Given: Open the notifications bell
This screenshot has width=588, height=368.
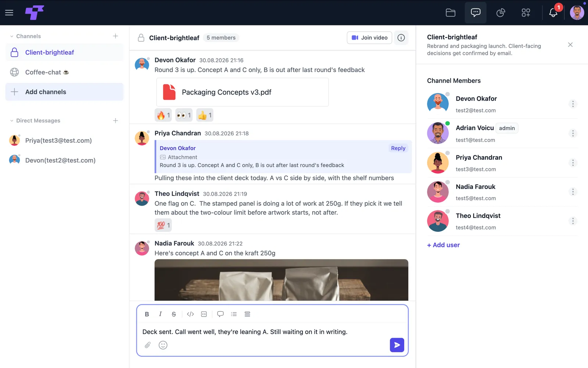Looking at the screenshot, I should pos(553,13).
